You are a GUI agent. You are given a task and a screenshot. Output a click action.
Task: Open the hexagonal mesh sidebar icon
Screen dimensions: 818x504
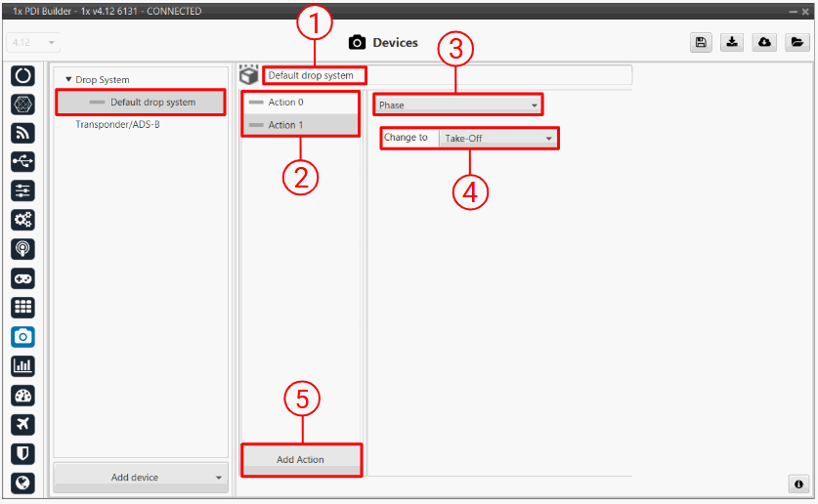pyautogui.click(x=22, y=105)
